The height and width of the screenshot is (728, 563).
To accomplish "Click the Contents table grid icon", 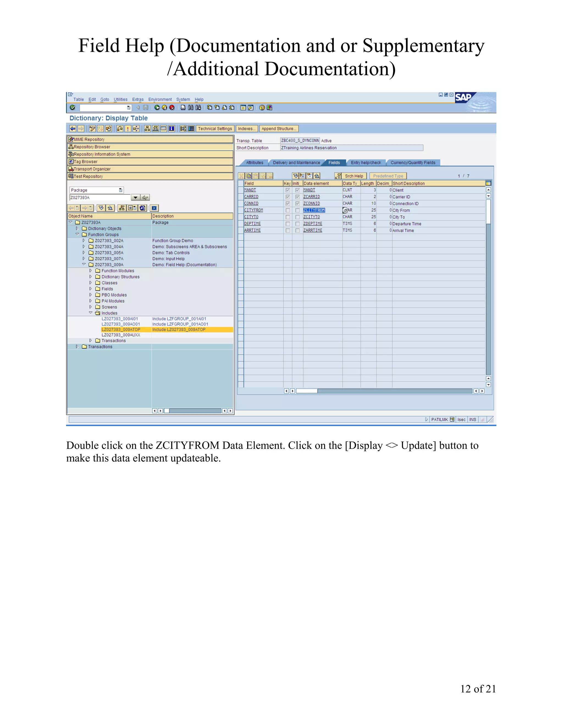I will (x=191, y=129).
